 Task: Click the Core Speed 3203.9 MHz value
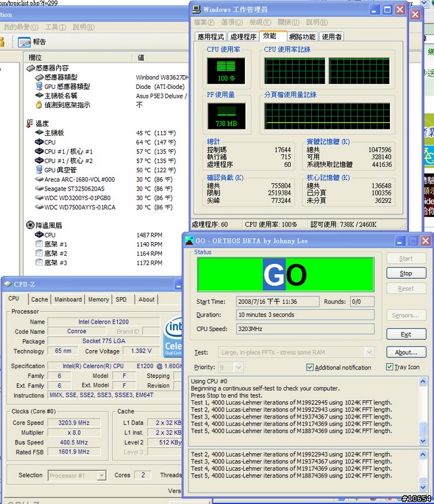[x=74, y=423]
